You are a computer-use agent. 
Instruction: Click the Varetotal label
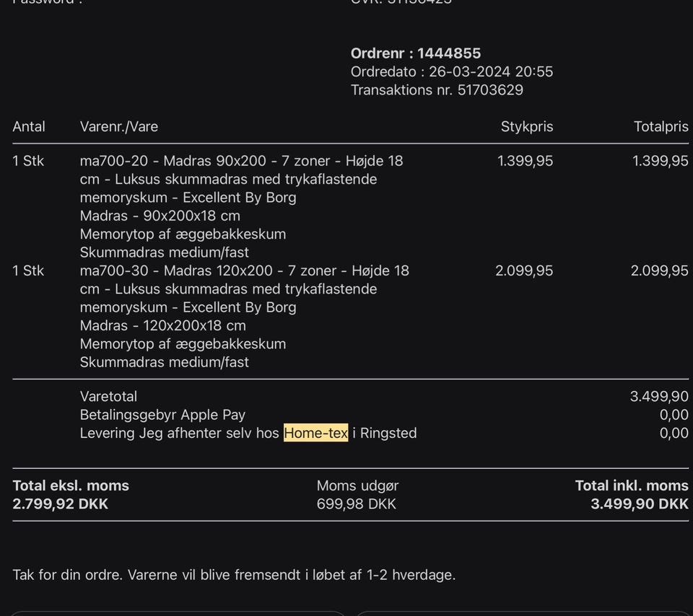point(108,396)
